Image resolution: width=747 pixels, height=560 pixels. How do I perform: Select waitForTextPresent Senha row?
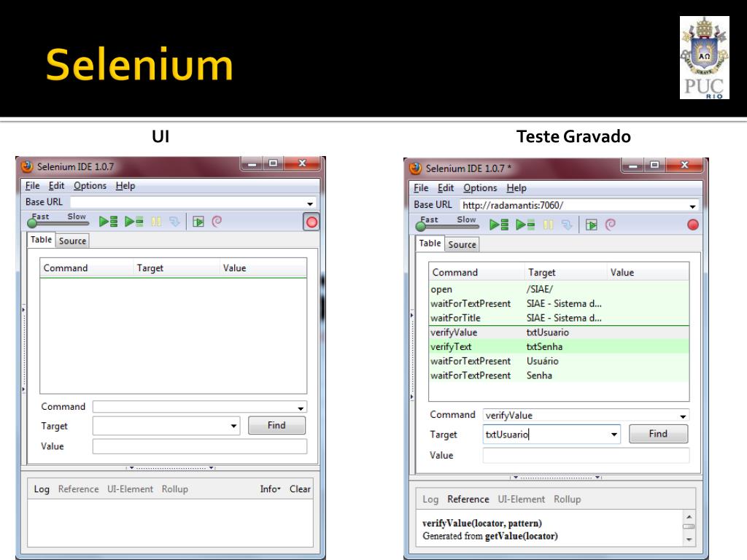[x=559, y=376]
